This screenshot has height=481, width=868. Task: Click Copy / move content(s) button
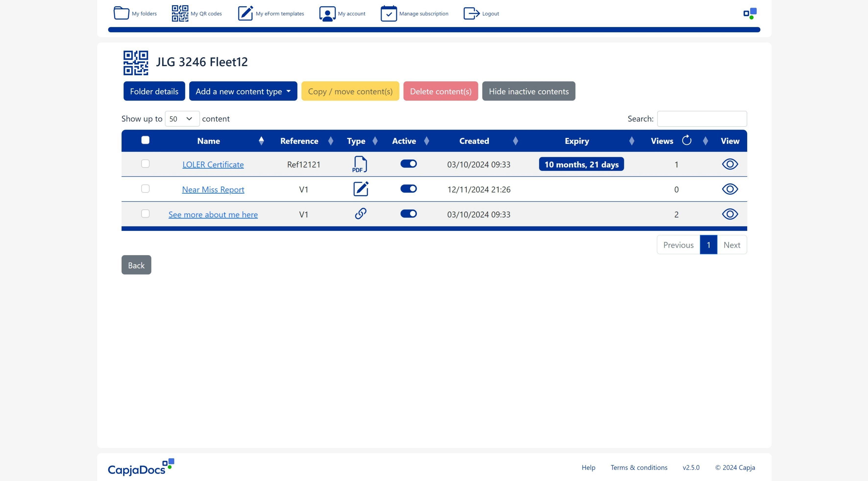pyautogui.click(x=350, y=91)
